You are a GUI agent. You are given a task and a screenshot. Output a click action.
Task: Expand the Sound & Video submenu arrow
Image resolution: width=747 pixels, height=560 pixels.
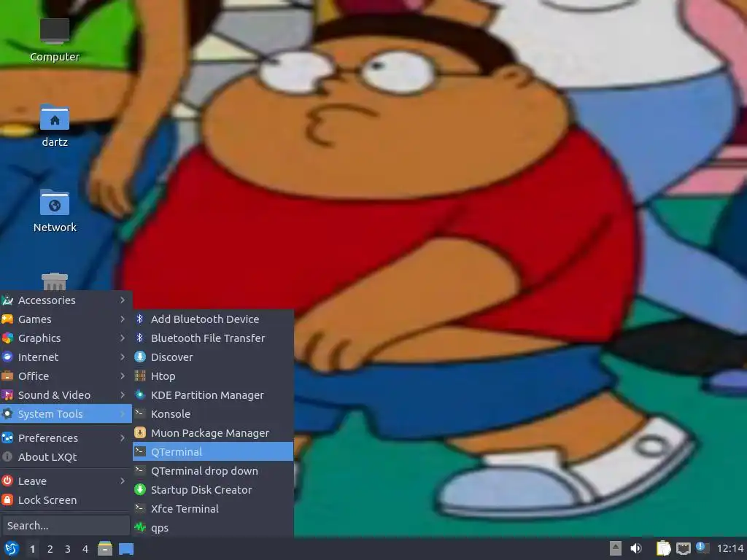point(123,394)
